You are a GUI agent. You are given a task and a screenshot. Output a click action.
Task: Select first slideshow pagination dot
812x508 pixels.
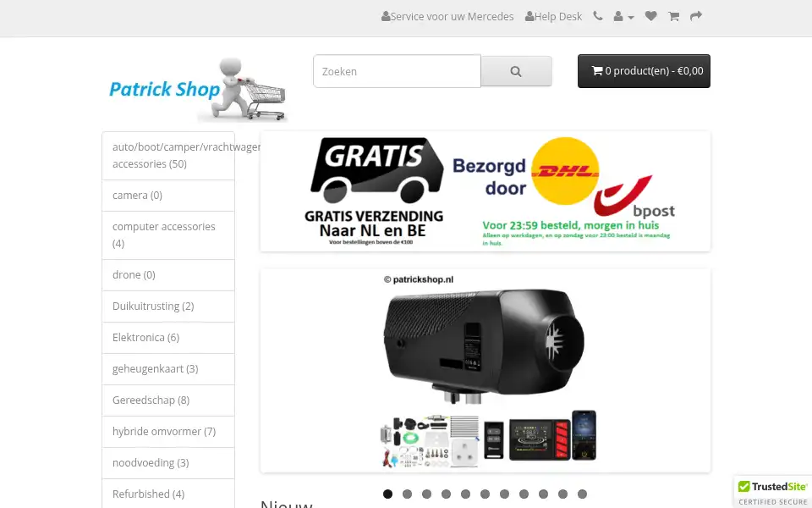[387, 494]
